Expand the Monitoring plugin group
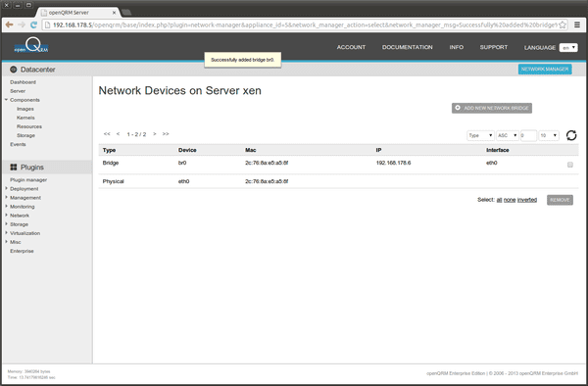588x386 pixels. pos(6,206)
